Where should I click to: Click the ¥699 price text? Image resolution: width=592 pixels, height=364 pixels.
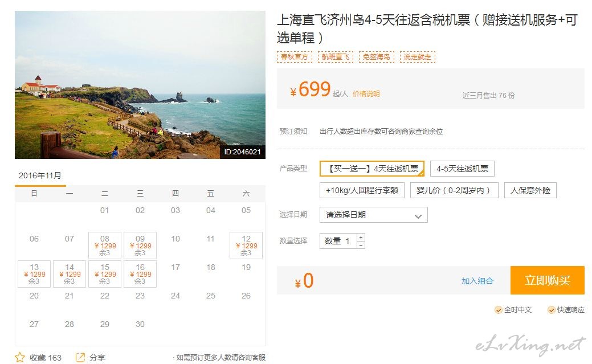click(311, 89)
